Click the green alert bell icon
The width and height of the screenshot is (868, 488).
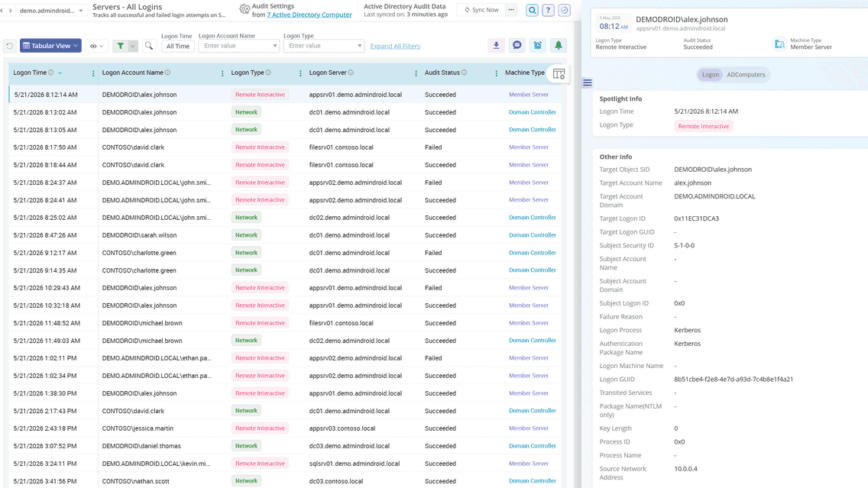[x=559, y=45]
